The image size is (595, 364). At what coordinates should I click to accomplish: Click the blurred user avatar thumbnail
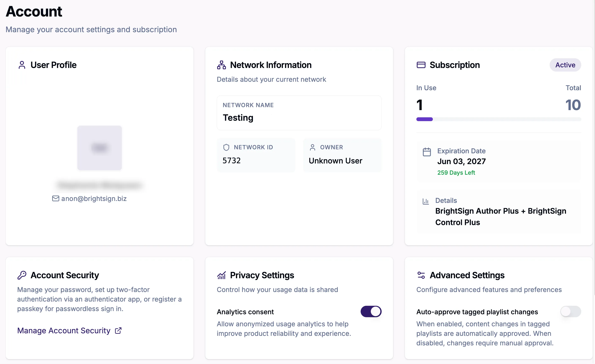(100, 148)
